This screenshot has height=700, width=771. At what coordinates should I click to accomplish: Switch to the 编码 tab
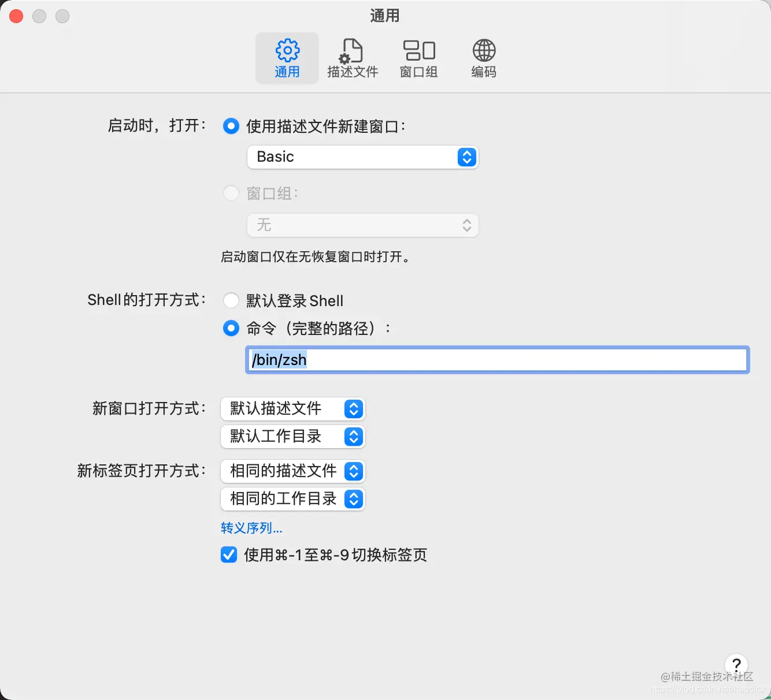coord(483,58)
